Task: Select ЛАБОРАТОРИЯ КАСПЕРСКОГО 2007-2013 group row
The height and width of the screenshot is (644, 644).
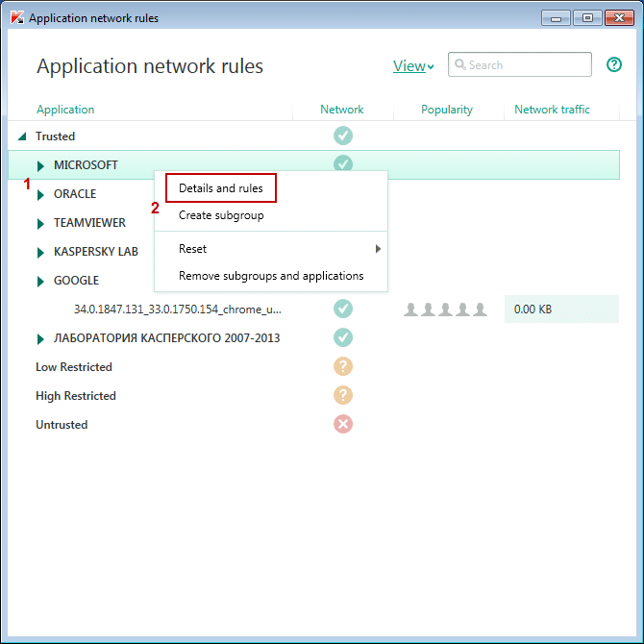Action: (x=166, y=338)
